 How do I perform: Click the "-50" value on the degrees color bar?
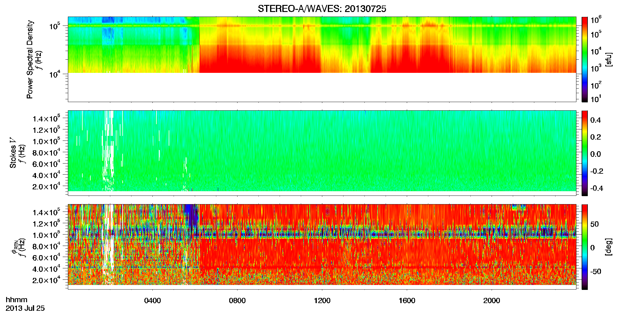(x=596, y=271)
